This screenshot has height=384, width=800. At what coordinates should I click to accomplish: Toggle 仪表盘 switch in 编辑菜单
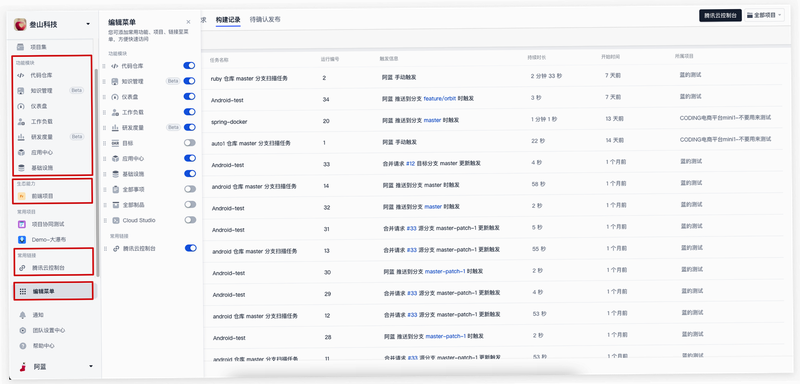189,96
